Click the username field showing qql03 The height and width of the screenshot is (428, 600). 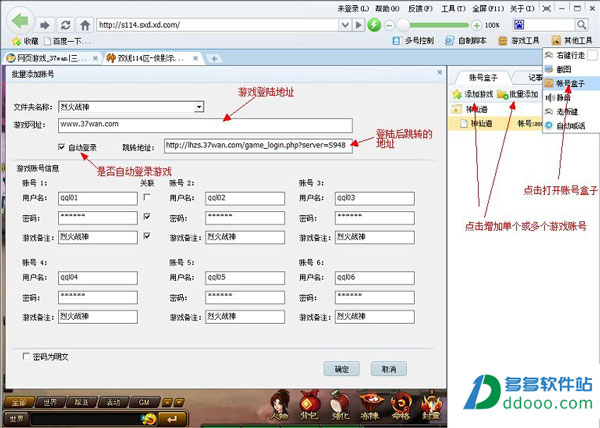click(375, 199)
